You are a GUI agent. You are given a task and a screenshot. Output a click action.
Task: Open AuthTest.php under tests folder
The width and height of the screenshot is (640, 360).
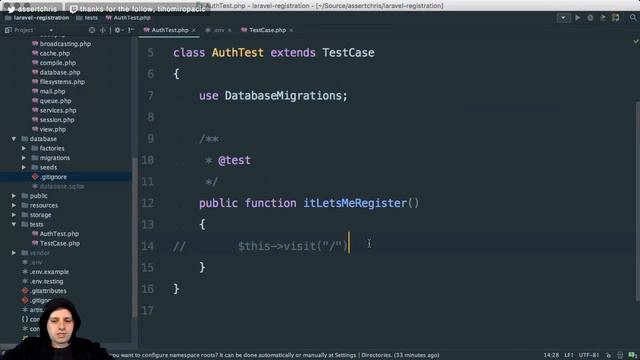pyautogui.click(x=59, y=234)
